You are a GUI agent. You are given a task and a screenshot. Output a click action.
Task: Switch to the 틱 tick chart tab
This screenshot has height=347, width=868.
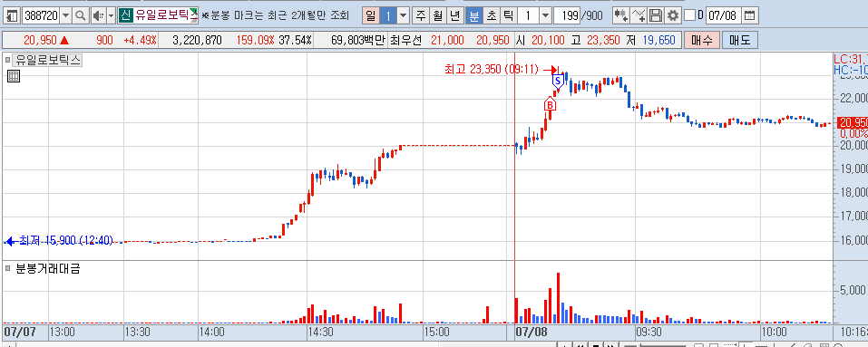pyautogui.click(x=507, y=15)
